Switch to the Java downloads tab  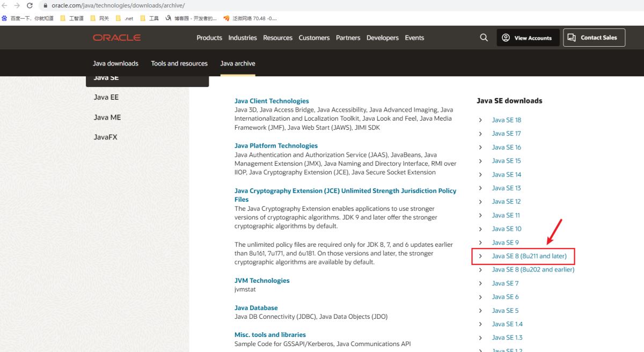point(115,63)
